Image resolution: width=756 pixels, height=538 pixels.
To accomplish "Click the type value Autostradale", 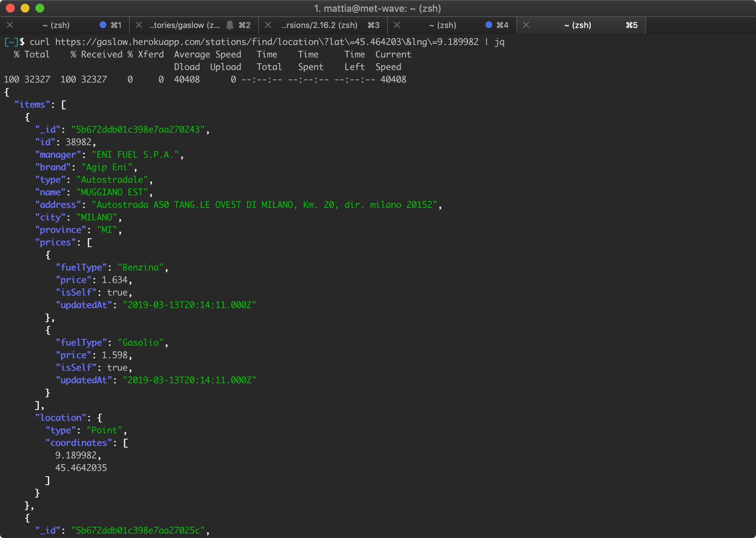I will pyautogui.click(x=112, y=180).
